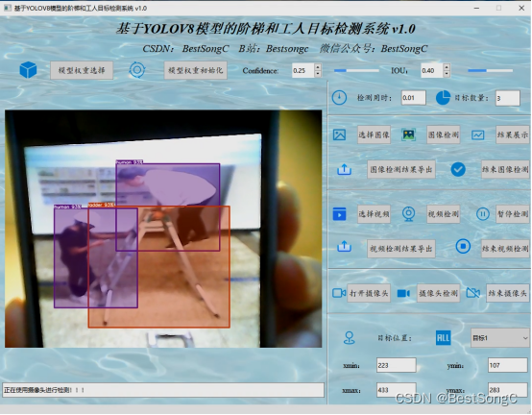Viewport: 532px width, 415px height.
Task: Click the blue cube model icon
Action: [x=28, y=70]
